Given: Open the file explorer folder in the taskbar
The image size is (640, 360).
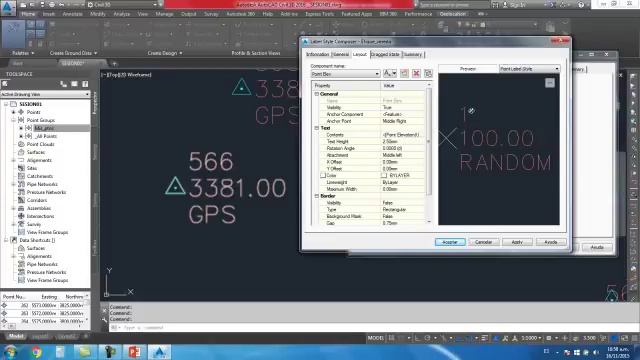Looking at the screenshot, I should point(85,352).
